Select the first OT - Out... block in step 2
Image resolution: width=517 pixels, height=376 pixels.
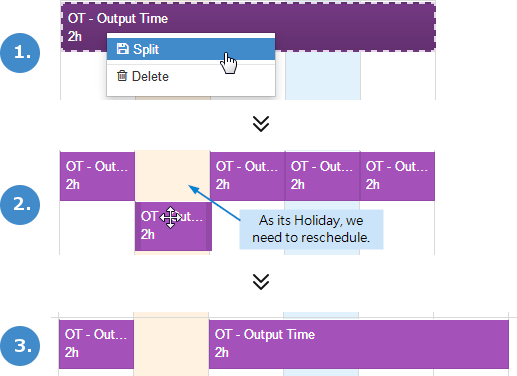(97, 176)
